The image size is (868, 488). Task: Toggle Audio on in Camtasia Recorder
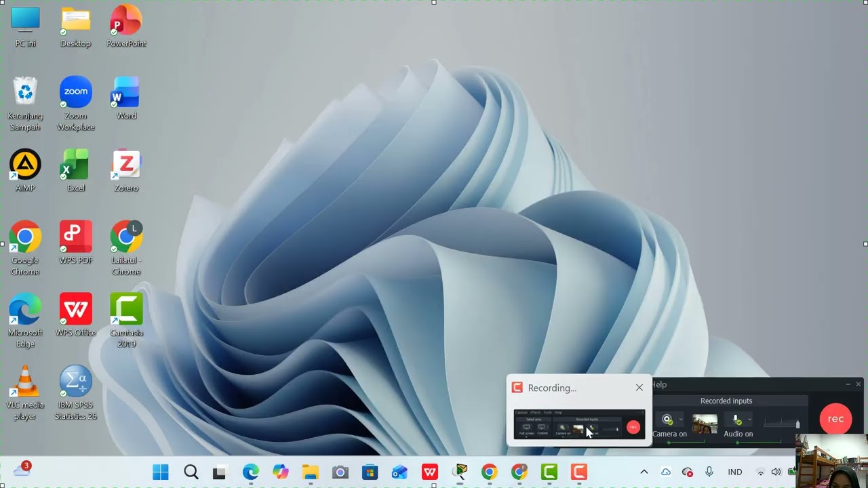[736, 420]
